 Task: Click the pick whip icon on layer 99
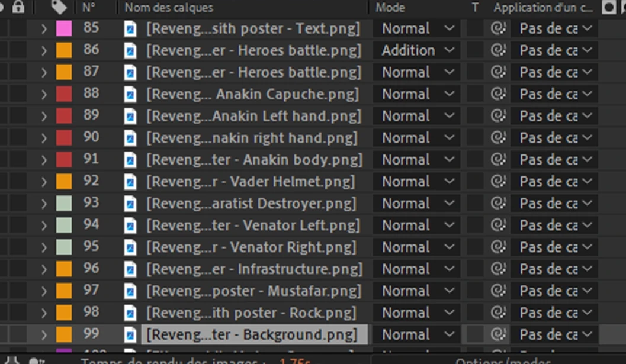pyautogui.click(x=498, y=334)
